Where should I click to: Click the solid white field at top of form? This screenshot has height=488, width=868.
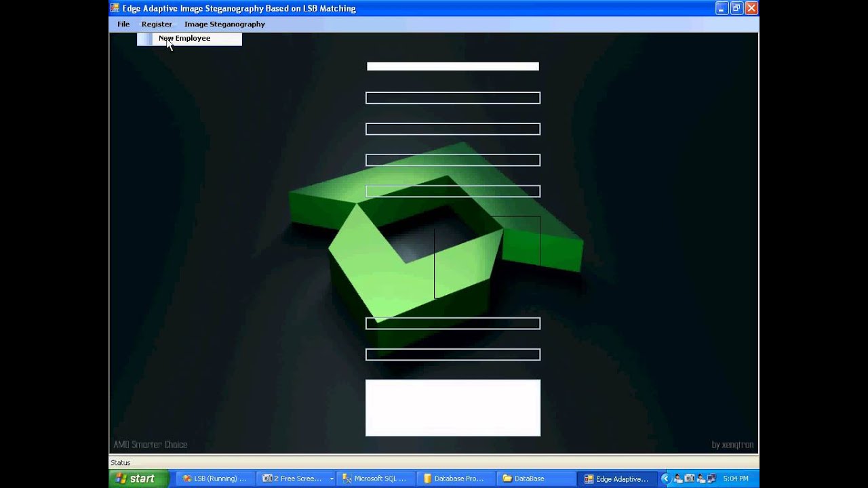453,66
